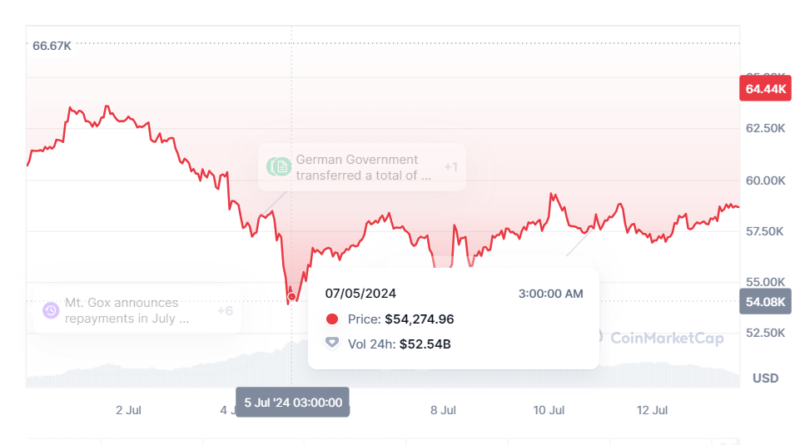Click the red 64.44K price label
Screen dimensions: 800x445
pos(765,90)
